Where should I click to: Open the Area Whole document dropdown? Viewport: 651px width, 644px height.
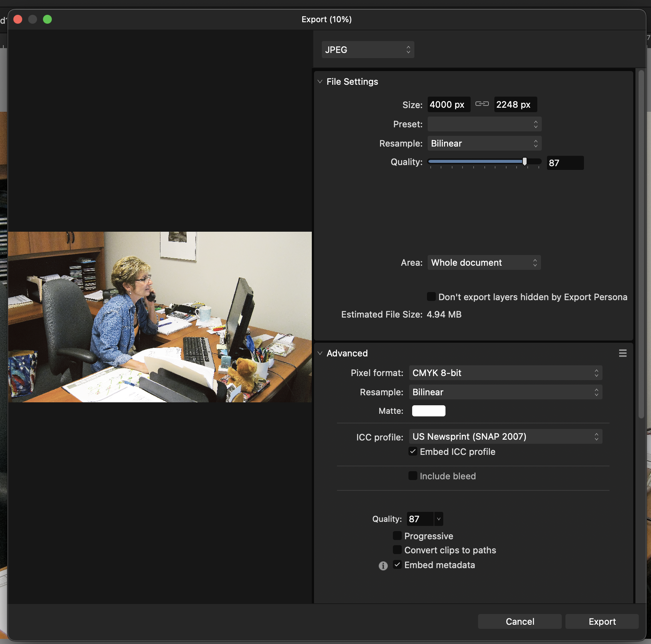click(x=484, y=262)
